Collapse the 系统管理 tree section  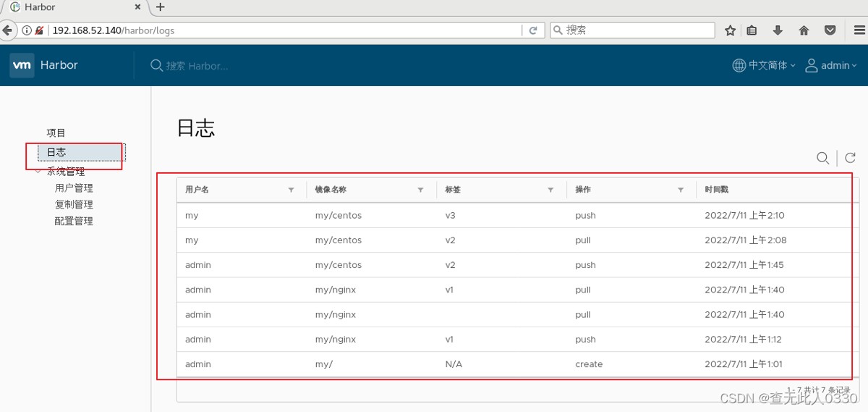(38, 172)
